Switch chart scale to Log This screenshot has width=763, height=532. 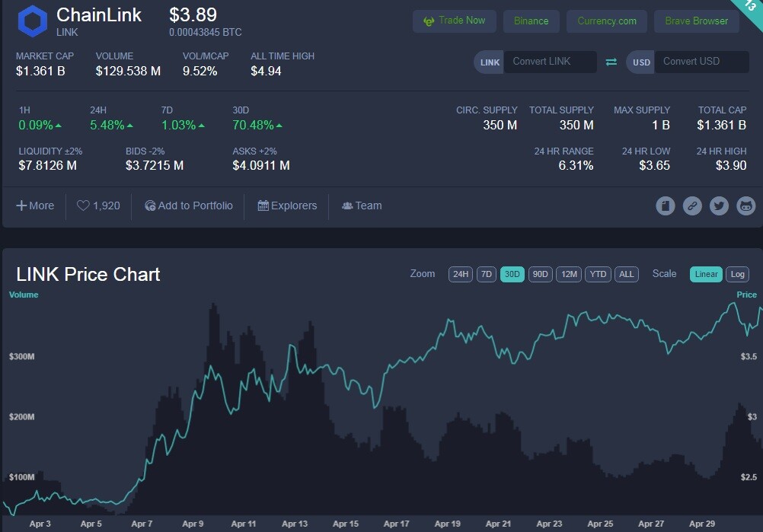click(737, 274)
